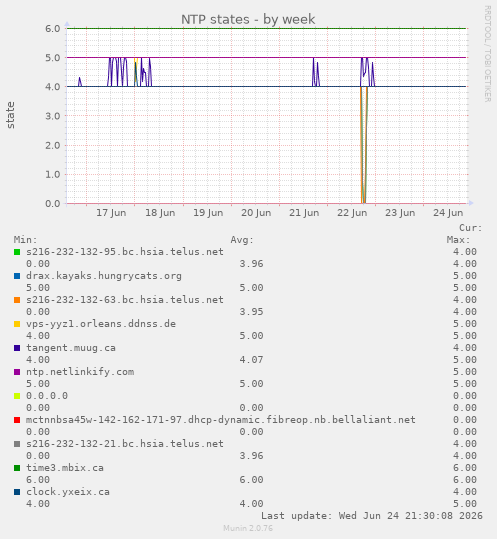Click the gray swatch for s216-232-132-21.bc.hsia.telus.net
497x539 pixels.
pos(17,444)
